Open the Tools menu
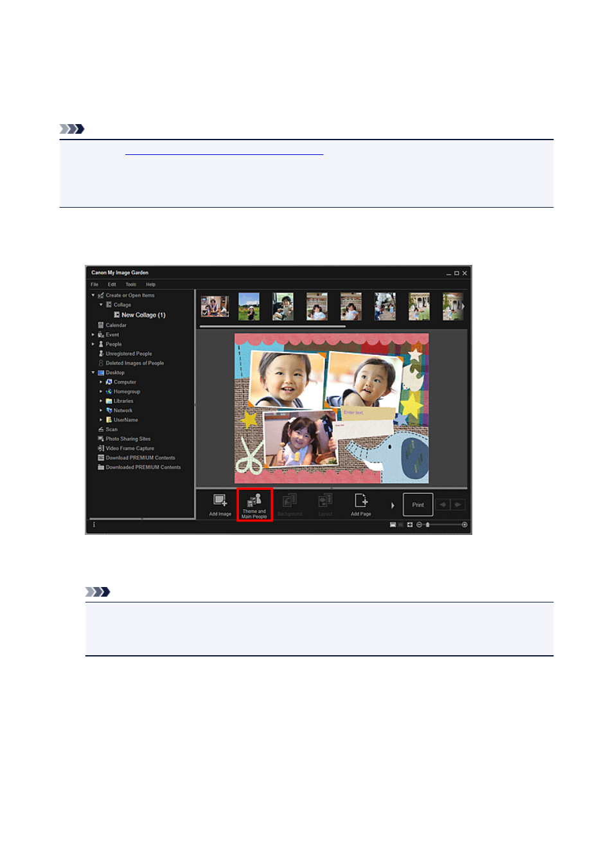 click(x=130, y=284)
